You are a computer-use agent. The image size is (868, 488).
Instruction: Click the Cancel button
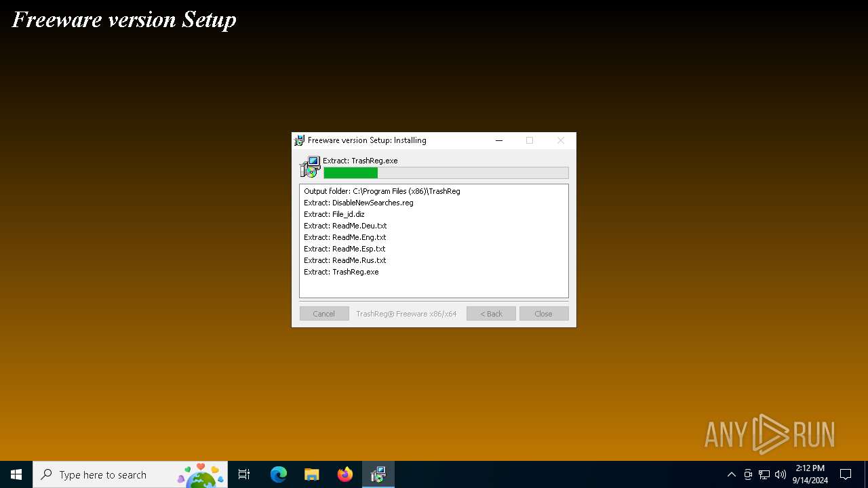[324, 314]
